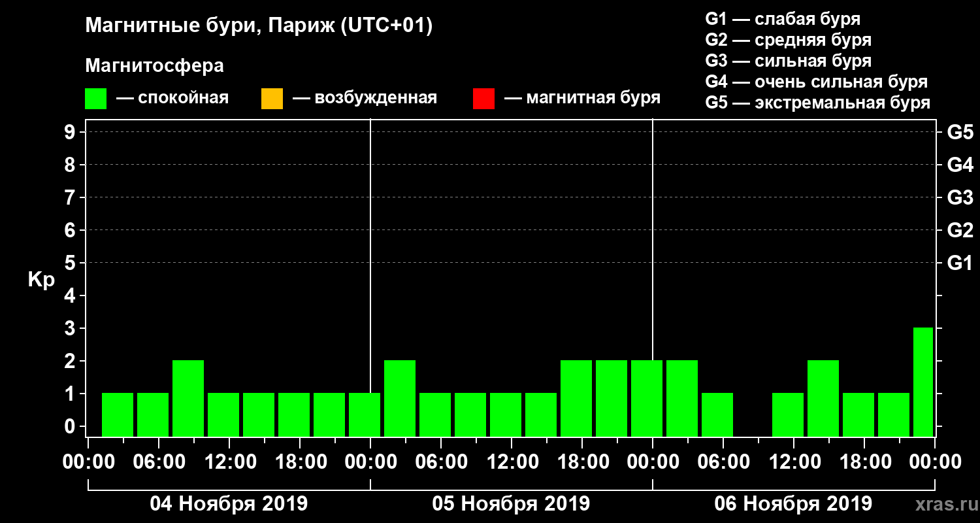The height and width of the screenshot is (523, 980).
Task: Click the Kp 1 bar at 06:00 on 6 November
Action: point(717,414)
